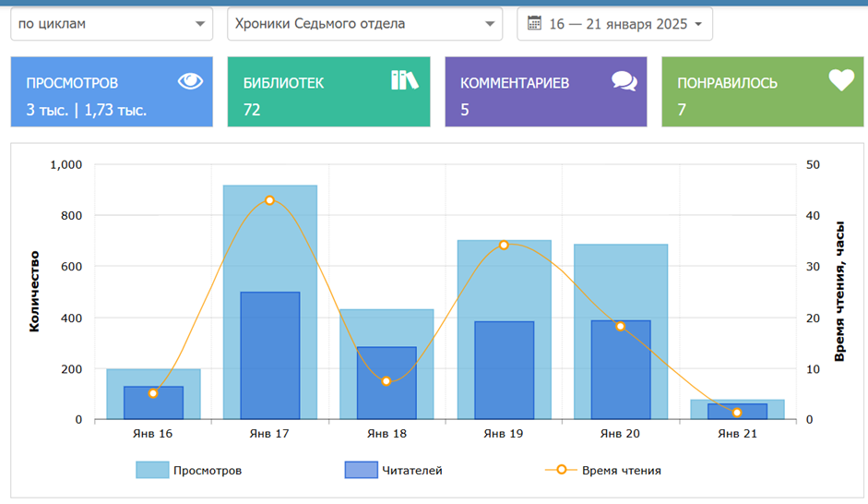This screenshot has width=868, height=504.
Task: Expand the 'Хроники Седьмого отдела' cycle dropdown
Action: click(364, 24)
